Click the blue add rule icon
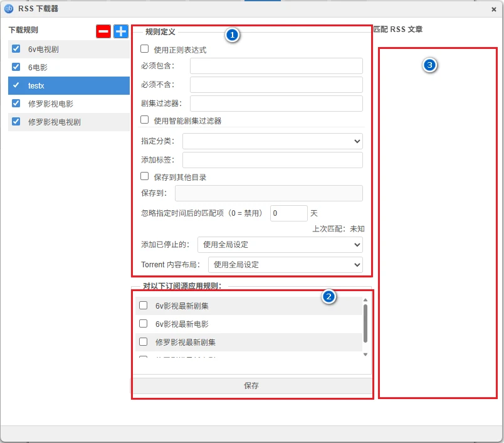 tap(121, 31)
